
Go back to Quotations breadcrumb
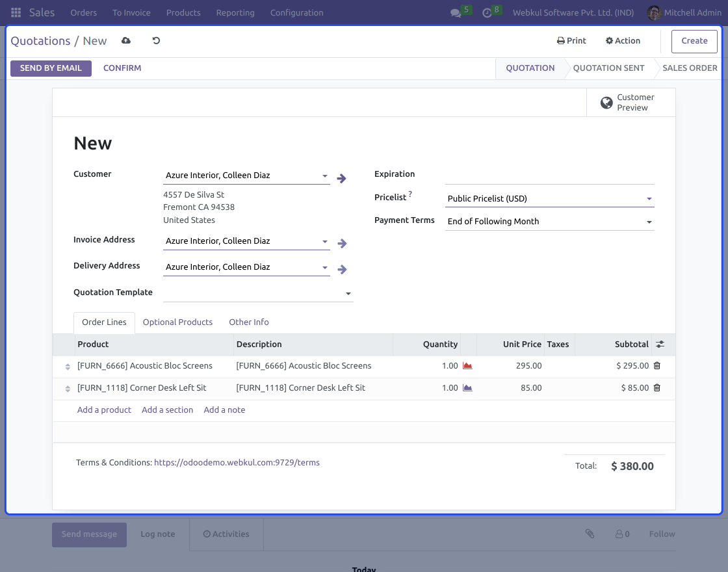[x=40, y=41]
